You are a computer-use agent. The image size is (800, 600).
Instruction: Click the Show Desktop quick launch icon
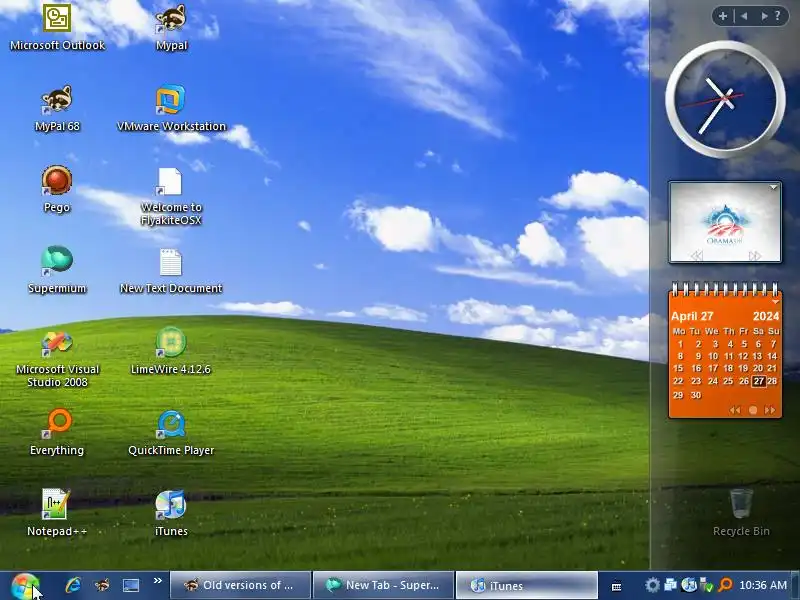[x=131, y=585]
